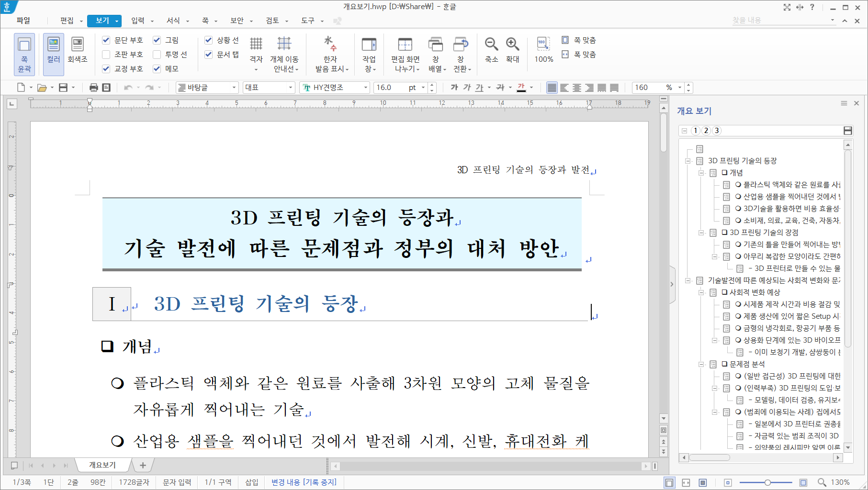Viewport: 868px width, 490px height.
Task: Collapse the 3D 프린팅 기술의 등장 node
Action: [x=688, y=161]
